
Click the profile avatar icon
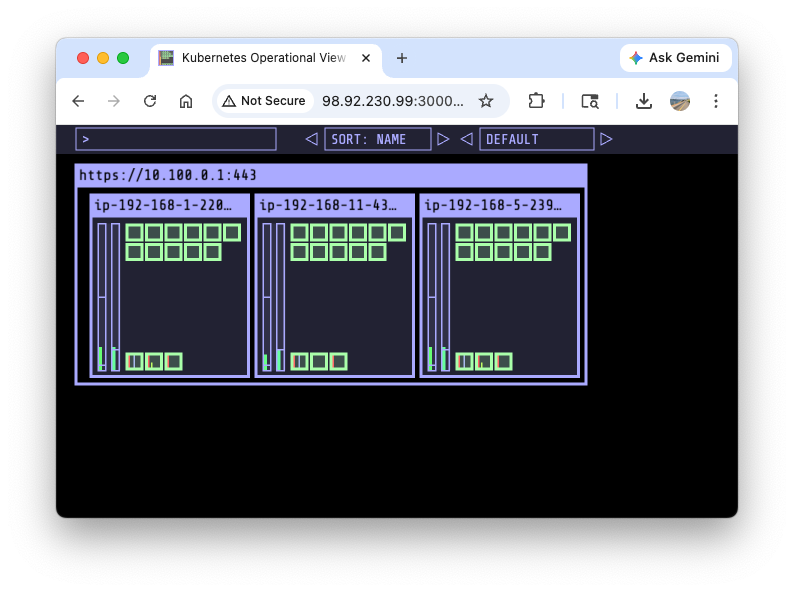tap(680, 101)
